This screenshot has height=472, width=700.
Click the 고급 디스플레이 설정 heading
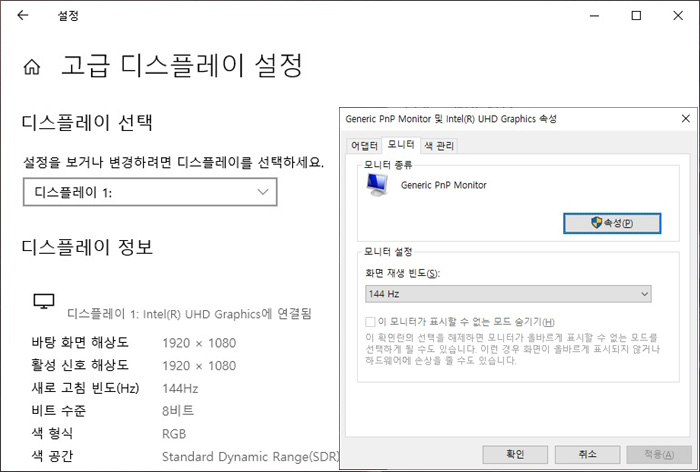(182, 65)
